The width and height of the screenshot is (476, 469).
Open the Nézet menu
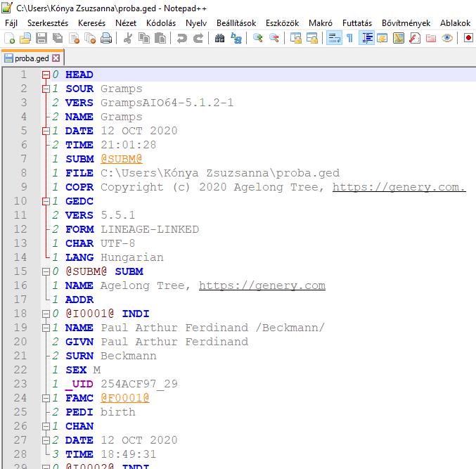pos(126,23)
